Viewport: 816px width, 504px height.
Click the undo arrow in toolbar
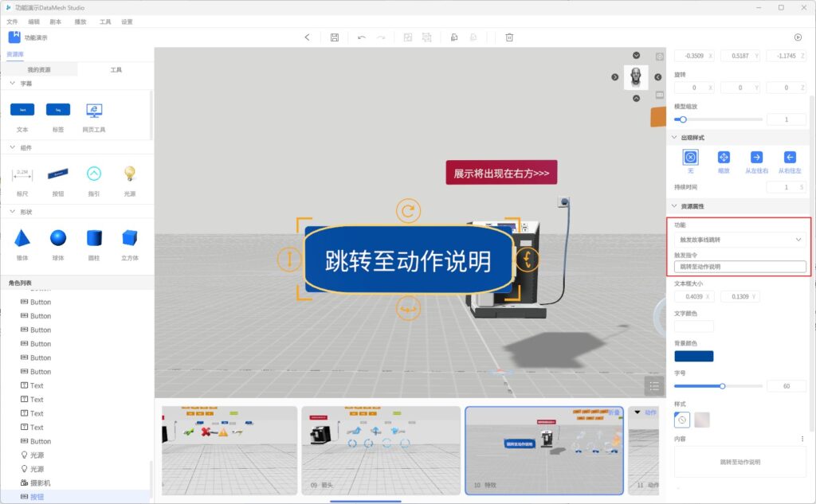click(362, 37)
